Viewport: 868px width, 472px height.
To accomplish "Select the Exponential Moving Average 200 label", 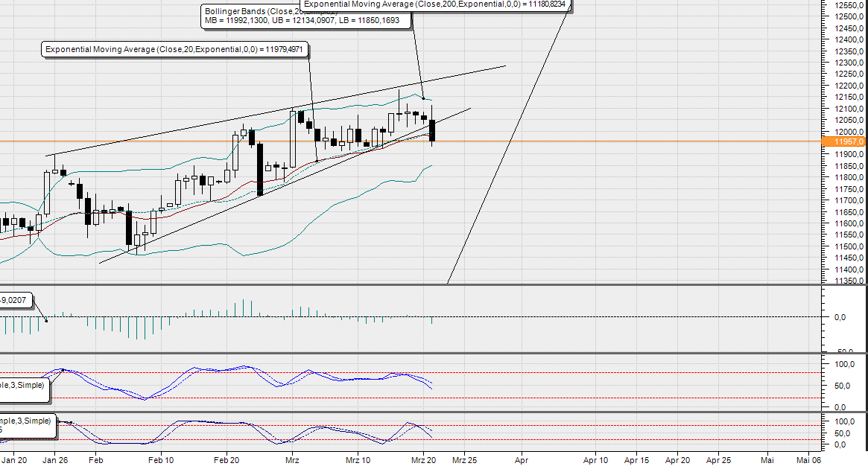I will (435, 4).
